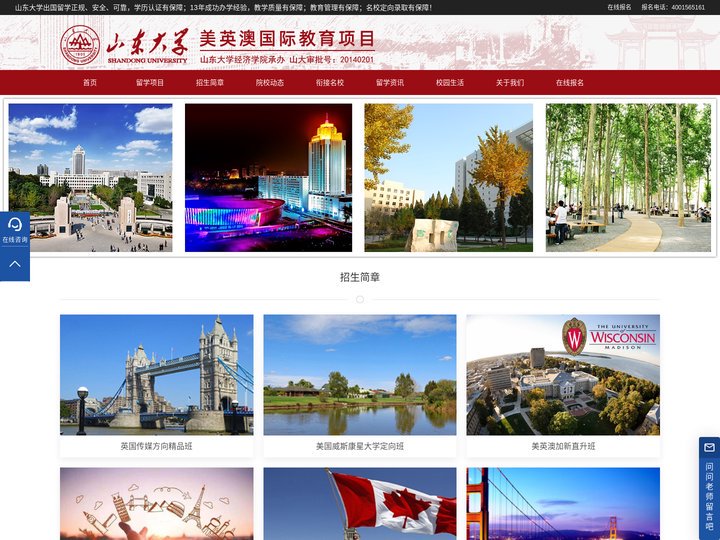
Task: Open the 在线咨询 headset chat icon
Action: (15, 230)
